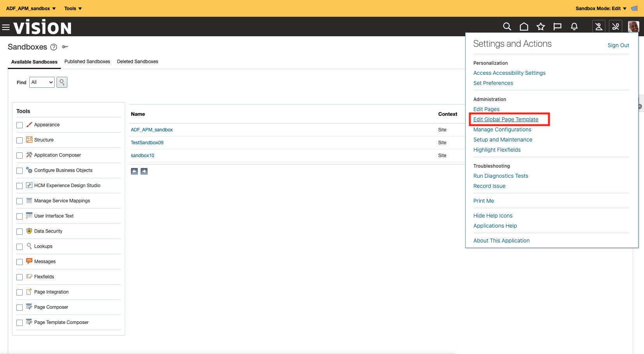Click the Edit Global Page Template link
The width and height of the screenshot is (644, 354).
pyautogui.click(x=505, y=119)
